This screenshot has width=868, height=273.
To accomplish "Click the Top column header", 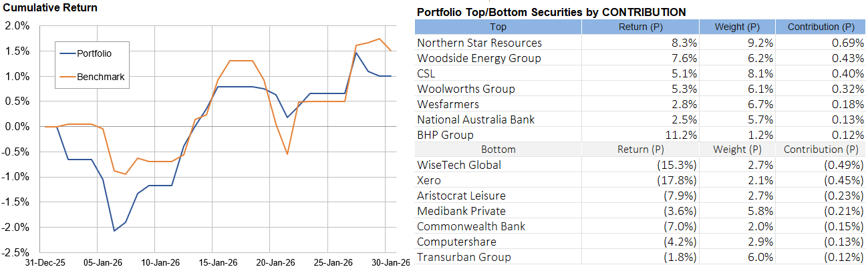I will [498, 27].
